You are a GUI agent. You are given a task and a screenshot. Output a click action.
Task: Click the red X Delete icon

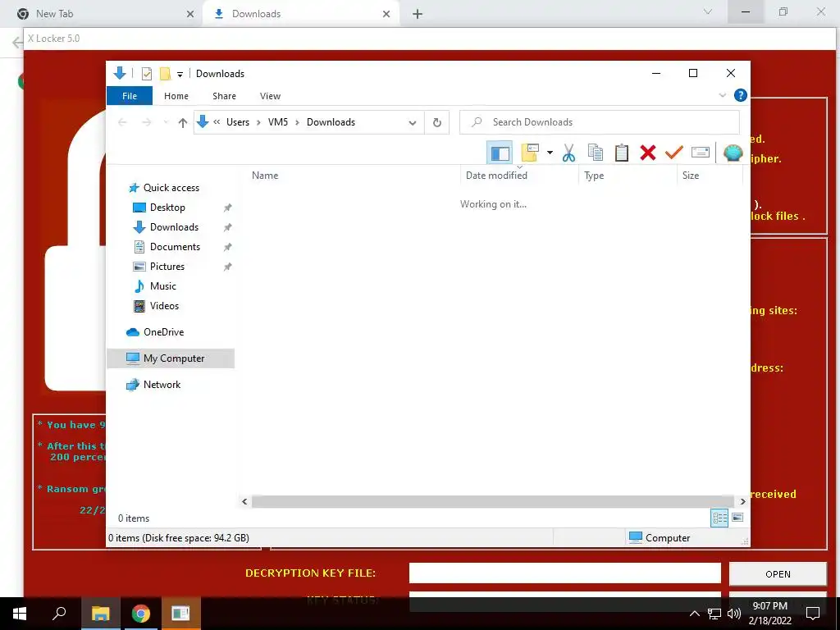(648, 153)
